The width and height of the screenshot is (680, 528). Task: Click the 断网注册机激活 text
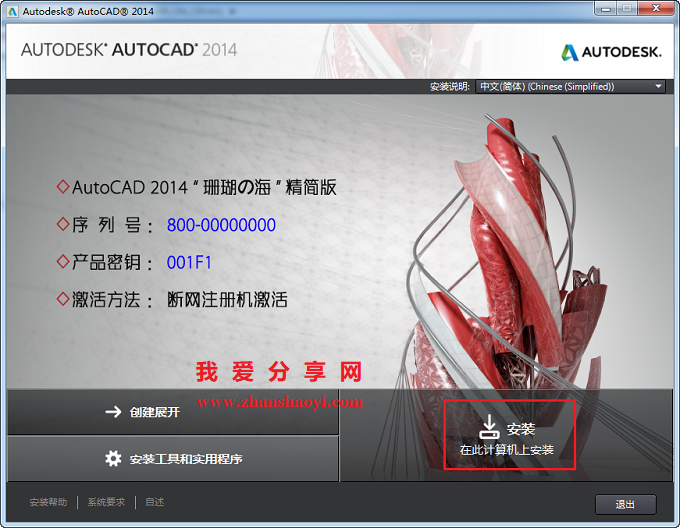coord(227,300)
